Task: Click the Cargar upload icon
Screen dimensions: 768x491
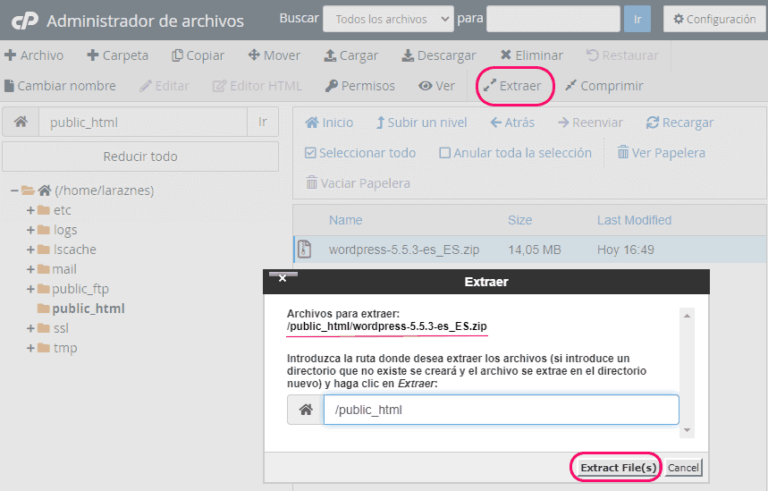Action: pos(330,55)
